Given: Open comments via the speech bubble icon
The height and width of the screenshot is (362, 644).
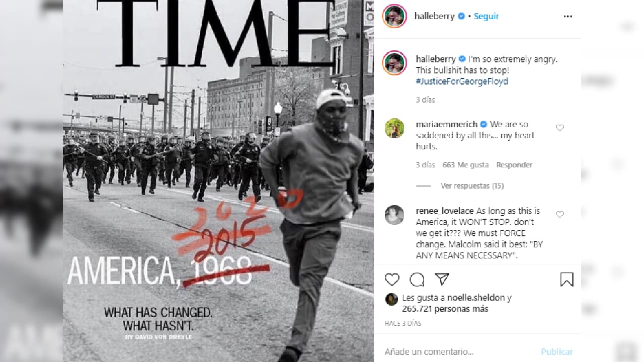Looking at the screenshot, I should pyautogui.click(x=417, y=280).
